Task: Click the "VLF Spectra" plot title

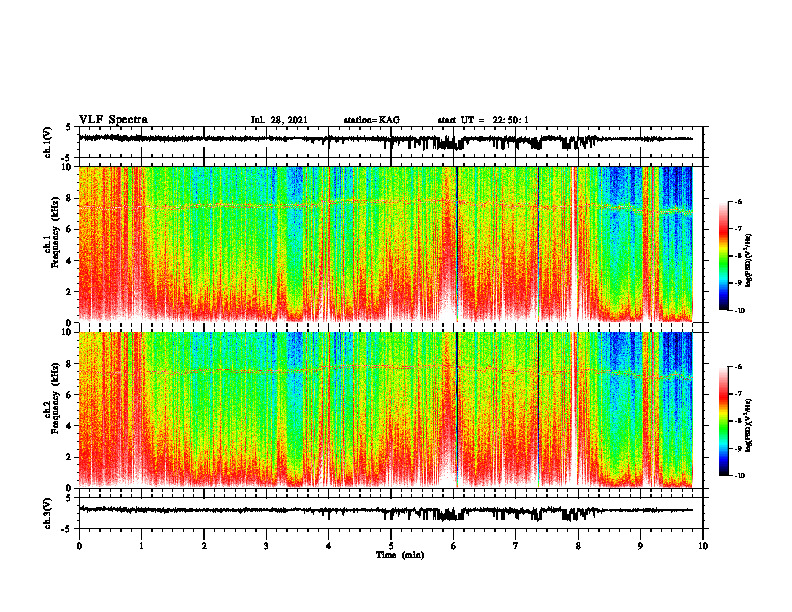Action: [113, 120]
